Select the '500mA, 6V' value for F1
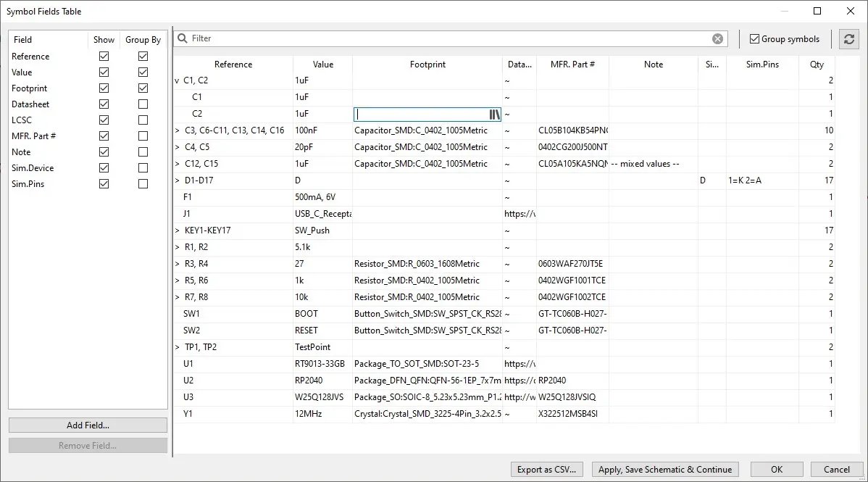Image resolution: width=868 pixels, height=482 pixels. tap(322, 197)
